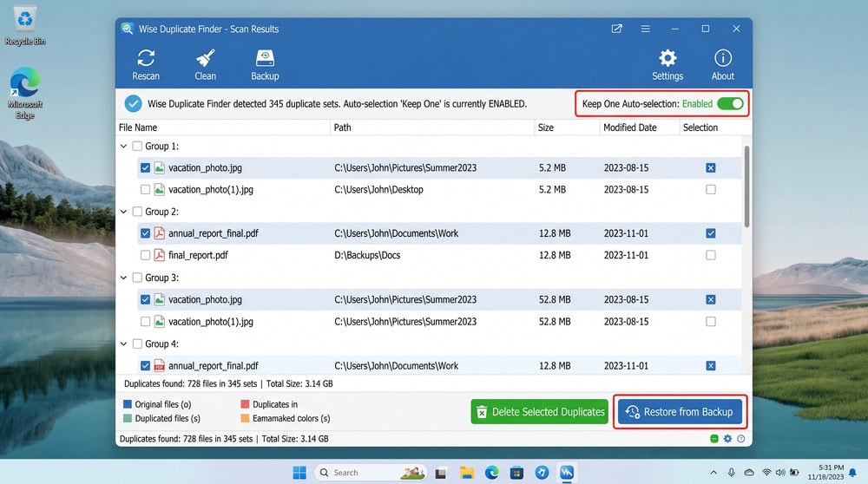The image size is (868, 484).
Task: Open the Windows Start menu
Action: point(299,473)
